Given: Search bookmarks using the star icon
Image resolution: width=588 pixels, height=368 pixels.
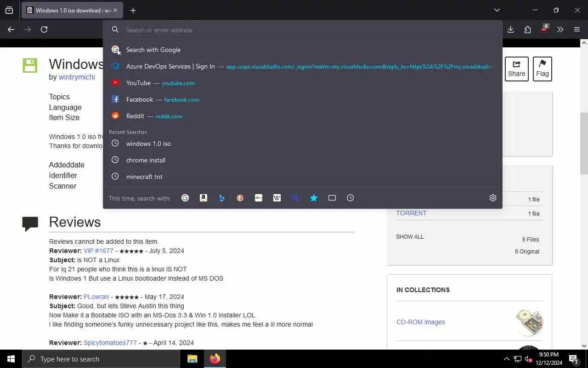Looking at the screenshot, I should pos(314,198).
